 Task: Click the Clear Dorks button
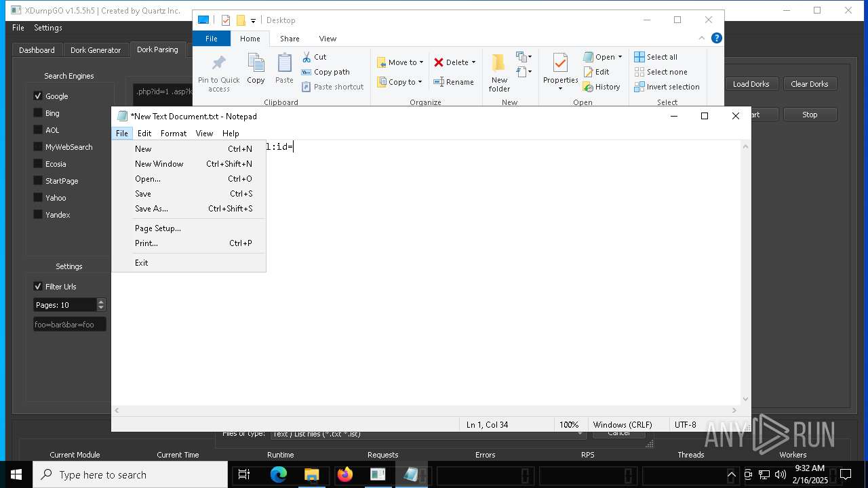coord(810,84)
